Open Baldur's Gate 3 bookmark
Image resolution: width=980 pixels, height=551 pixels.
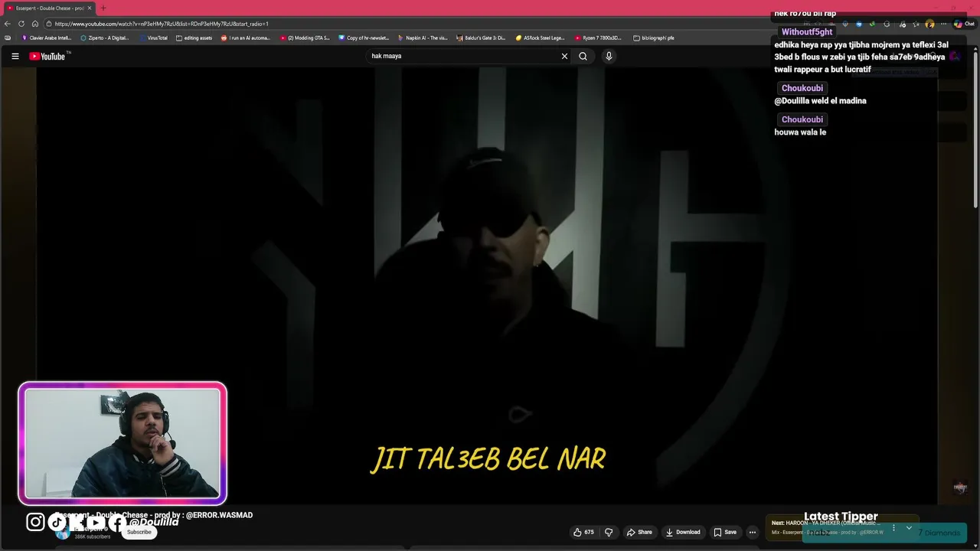[482, 37]
